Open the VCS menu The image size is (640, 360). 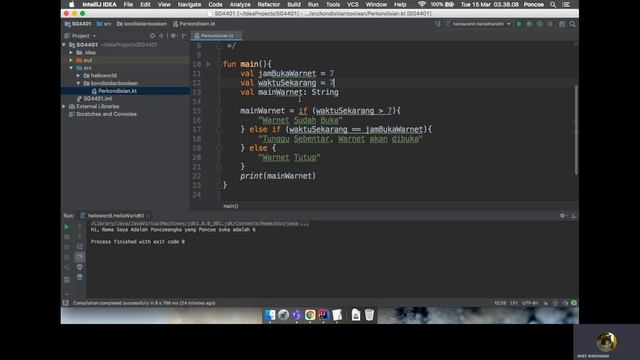click(353, 4)
